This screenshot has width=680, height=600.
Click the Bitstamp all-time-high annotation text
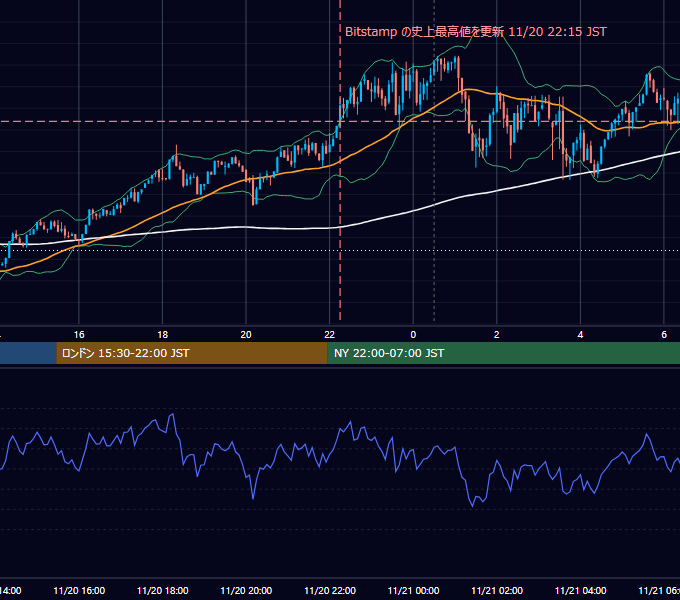[x=476, y=32]
